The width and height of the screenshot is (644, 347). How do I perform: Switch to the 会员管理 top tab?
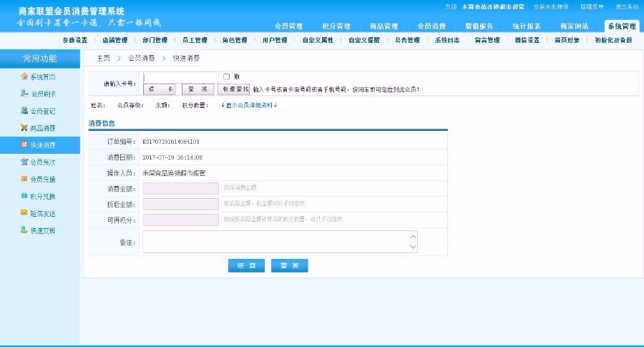tap(289, 26)
